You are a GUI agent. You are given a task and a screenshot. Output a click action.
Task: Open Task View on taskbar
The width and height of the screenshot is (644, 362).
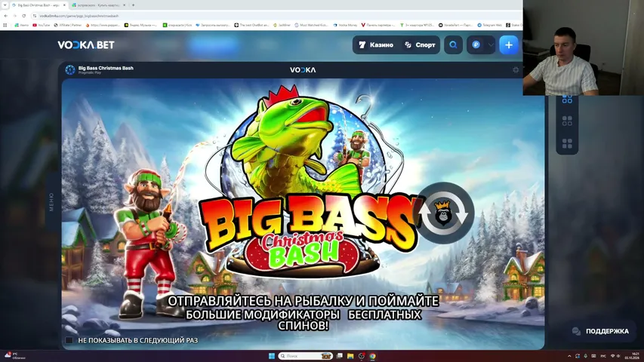click(340, 356)
